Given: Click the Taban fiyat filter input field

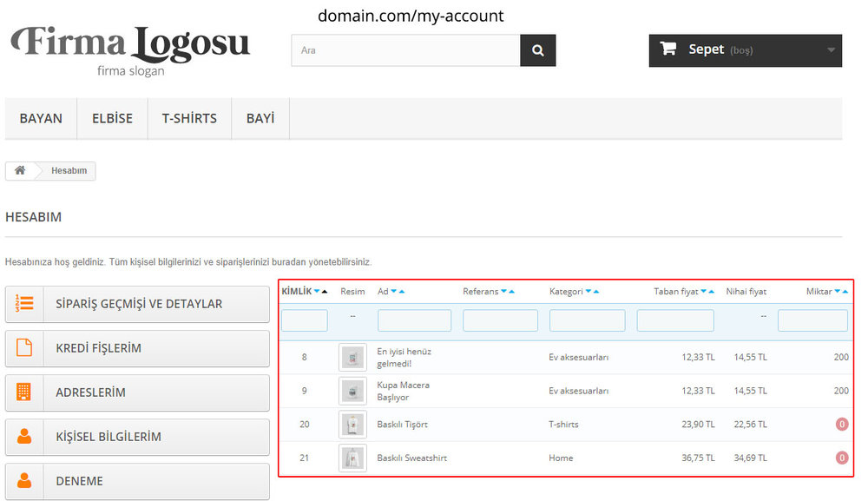Looking at the screenshot, I should (675, 320).
